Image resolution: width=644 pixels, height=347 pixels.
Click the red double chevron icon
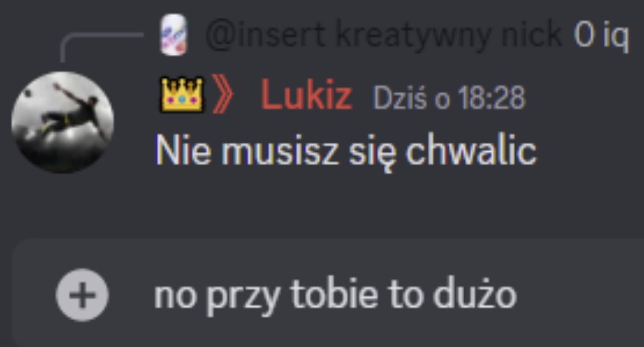[x=222, y=94]
